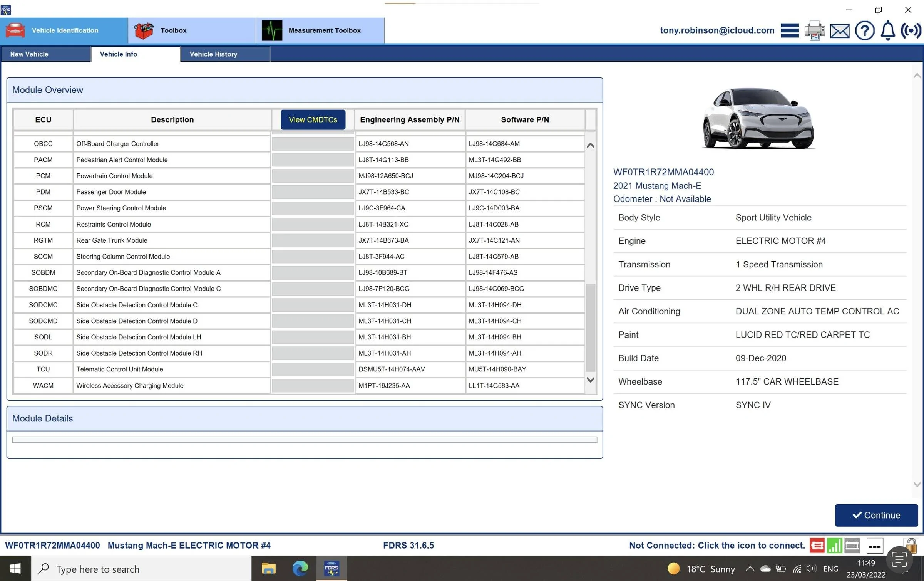This screenshot has width=924, height=581.
Task: Open the hamburger menu icon
Action: click(790, 30)
